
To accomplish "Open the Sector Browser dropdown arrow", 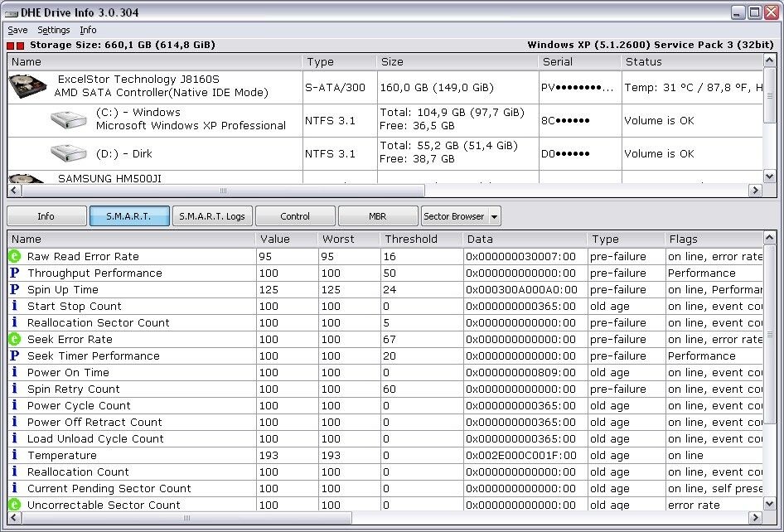I will (495, 216).
